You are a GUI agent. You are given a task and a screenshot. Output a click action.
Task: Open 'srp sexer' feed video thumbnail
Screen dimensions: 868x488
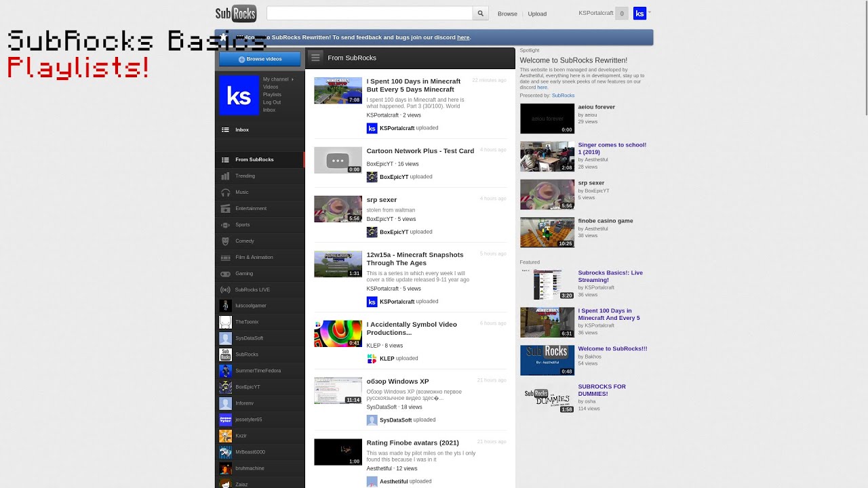click(338, 209)
